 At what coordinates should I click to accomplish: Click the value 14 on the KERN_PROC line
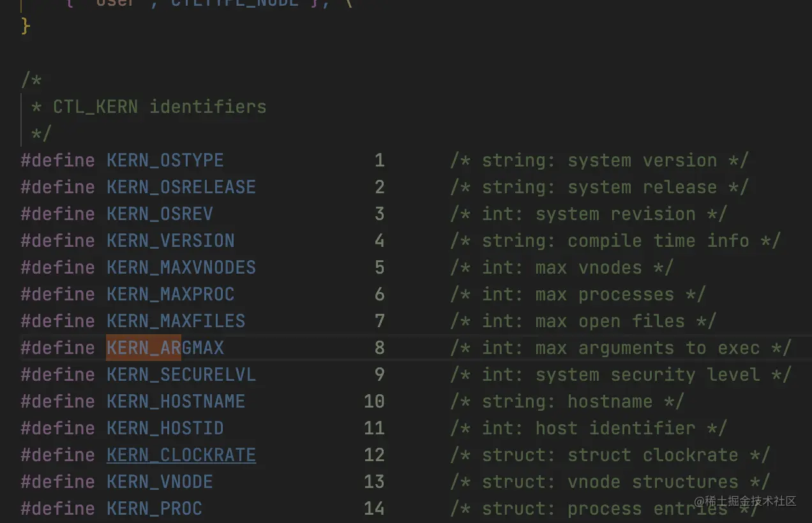click(374, 508)
